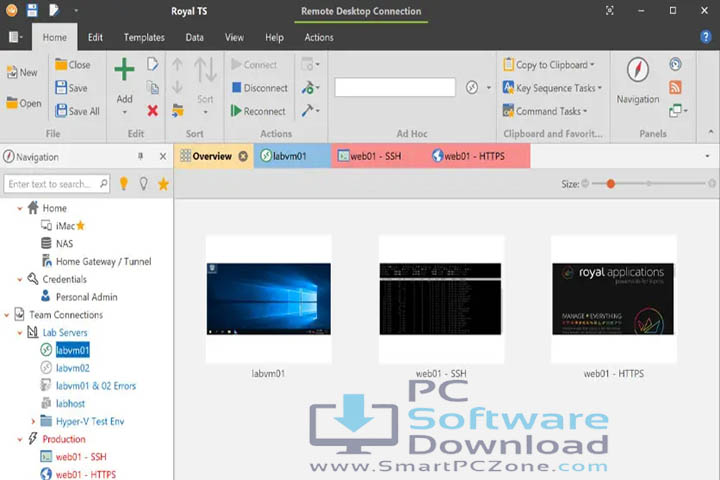720x480 pixels.
Task: Click the dashboard panel icon in Panels
Action: (675, 64)
